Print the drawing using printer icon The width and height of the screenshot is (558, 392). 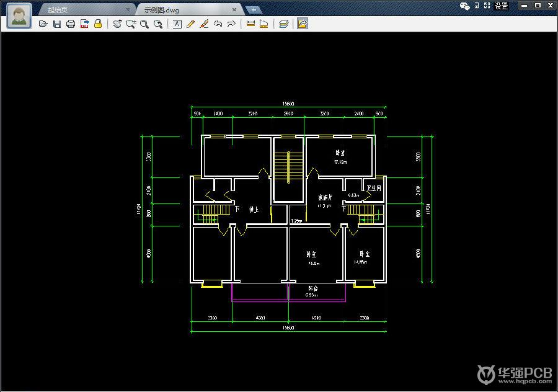(x=71, y=24)
